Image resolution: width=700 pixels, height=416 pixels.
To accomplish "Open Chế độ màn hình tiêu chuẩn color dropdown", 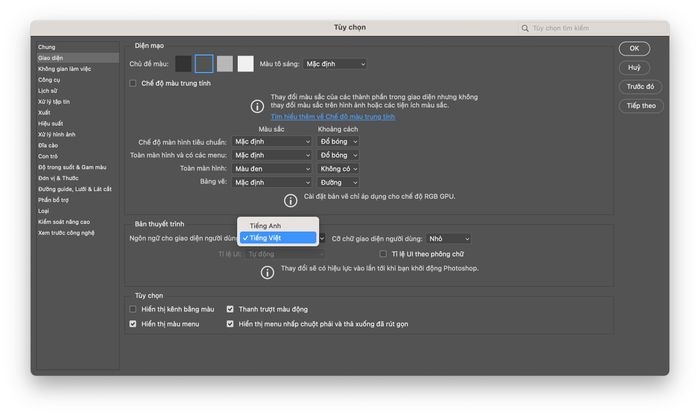I will (271, 141).
